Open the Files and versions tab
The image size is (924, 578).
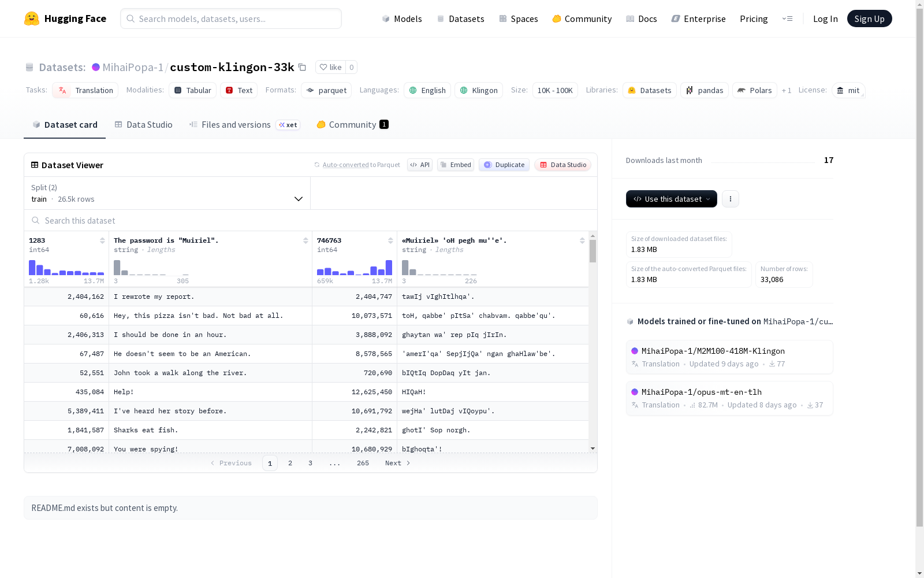coord(244,125)
